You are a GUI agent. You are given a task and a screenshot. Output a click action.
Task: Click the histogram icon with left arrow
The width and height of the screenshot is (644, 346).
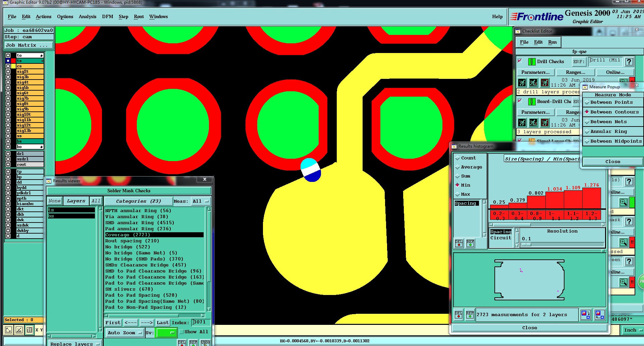click(x=599, y=315)
